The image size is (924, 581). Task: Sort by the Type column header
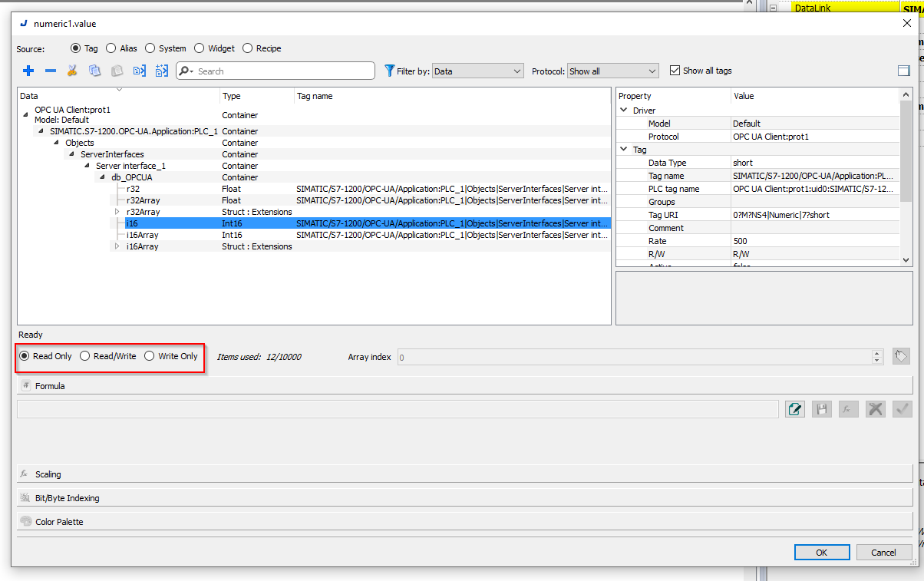(257, 96)
